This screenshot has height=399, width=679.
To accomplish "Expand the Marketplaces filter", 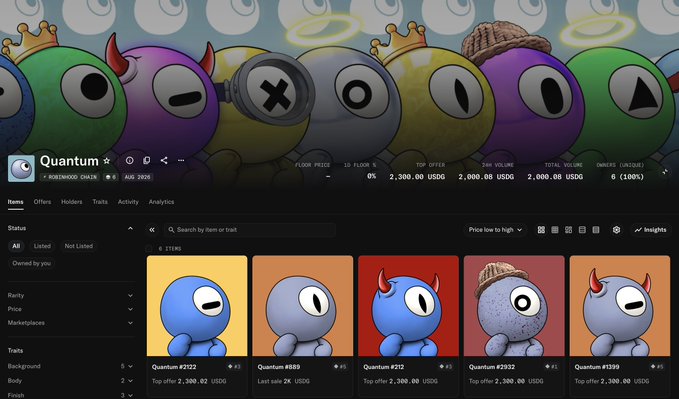I will 71,323.
